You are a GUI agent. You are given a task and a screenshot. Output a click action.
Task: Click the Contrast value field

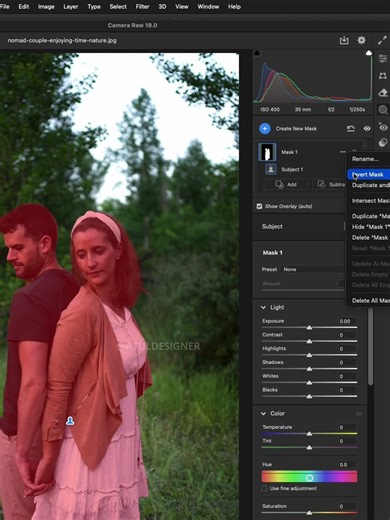347,335
